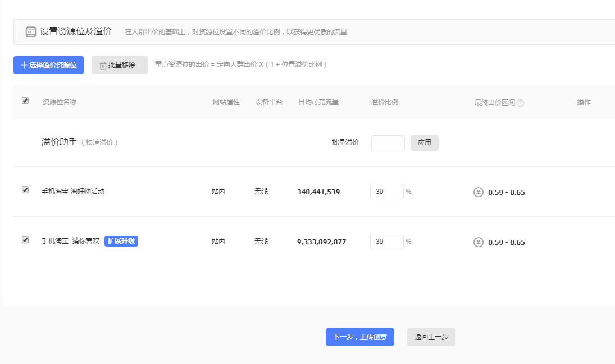Click the 手机淘宝_猜你喜欢 resource name

(71, 241)
